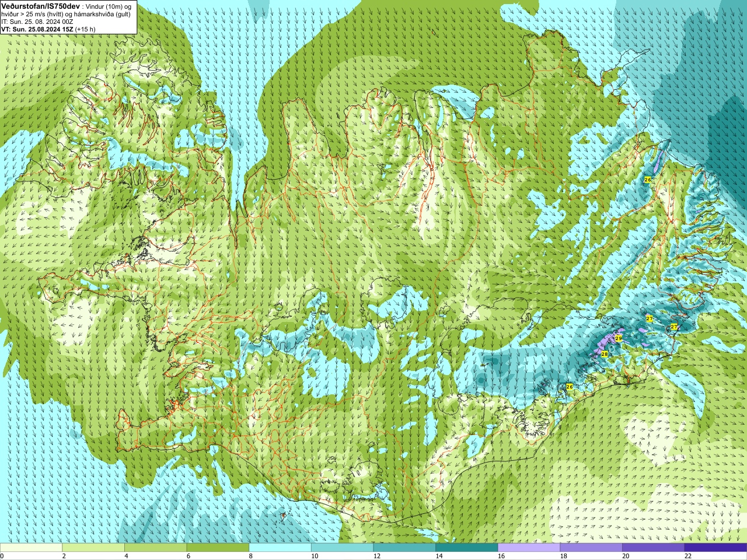This screenshot has width=747, height=560.
Task: Pick the 18–20 m/s purple swatch
Action: (x=591, y=548)
